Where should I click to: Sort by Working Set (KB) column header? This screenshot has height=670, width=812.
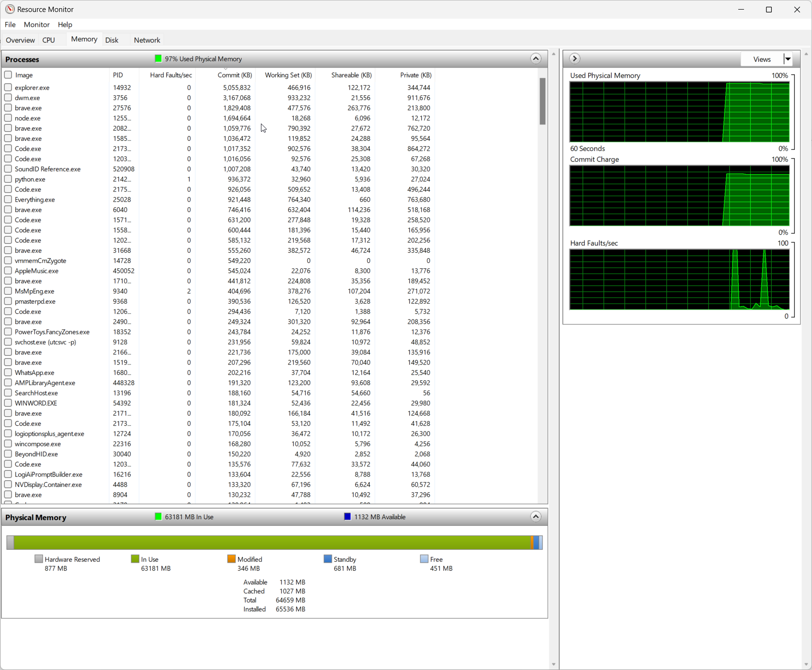pos(288,75)
